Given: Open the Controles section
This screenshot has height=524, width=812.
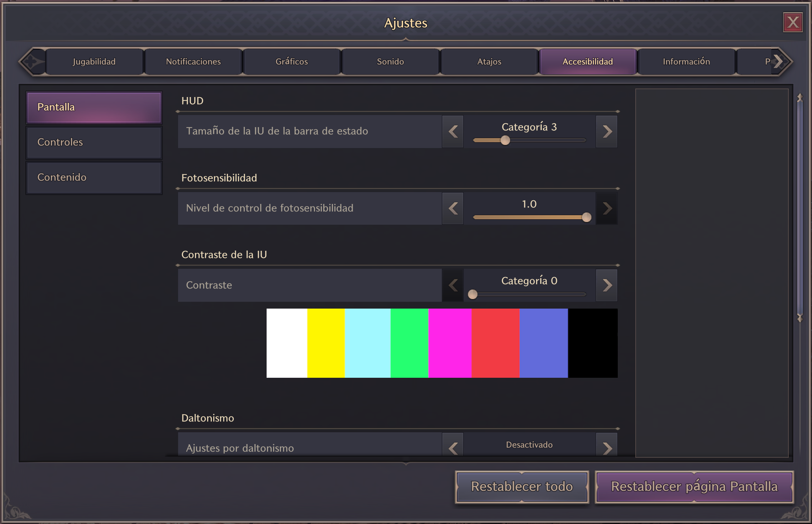Looking at the screenshot, I should [x=94, y=142].
